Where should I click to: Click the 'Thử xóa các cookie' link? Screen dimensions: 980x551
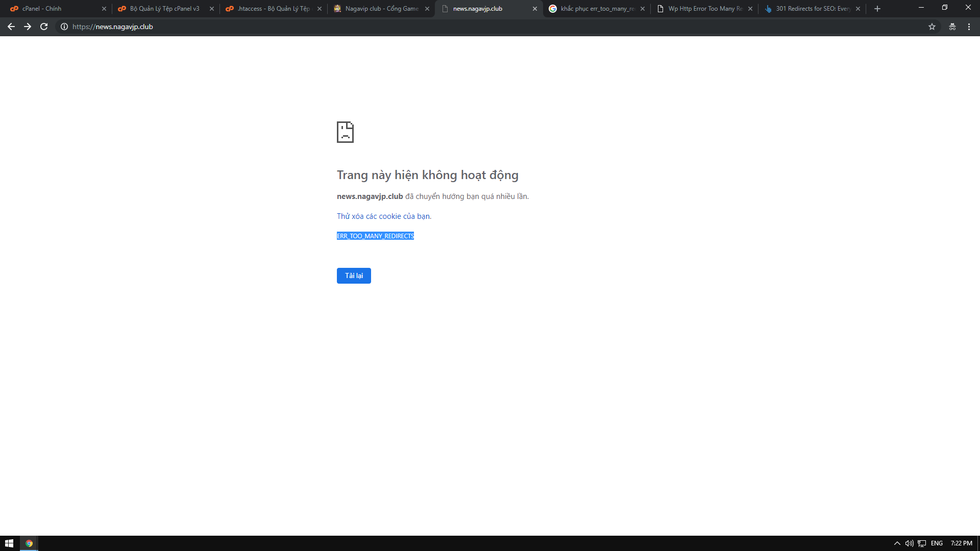[384, 216]
